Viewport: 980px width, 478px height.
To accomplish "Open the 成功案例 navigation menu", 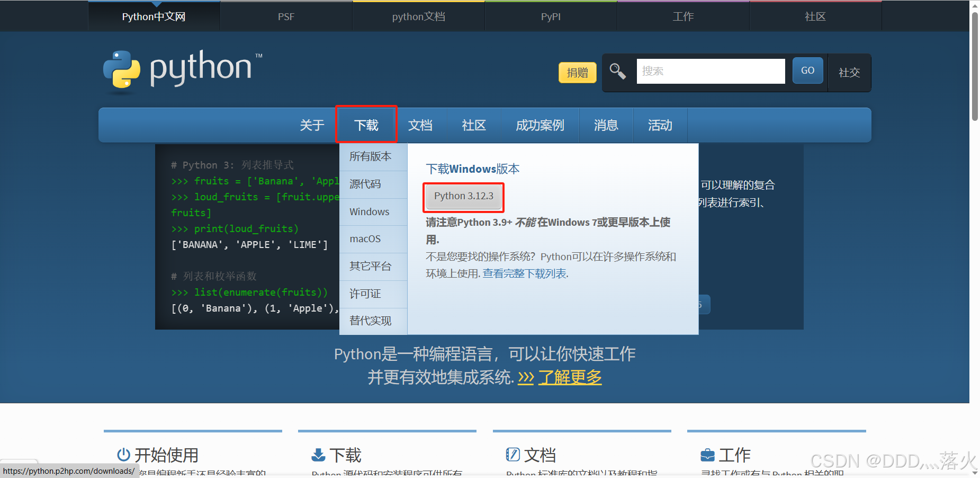I will tap(540, 125).
